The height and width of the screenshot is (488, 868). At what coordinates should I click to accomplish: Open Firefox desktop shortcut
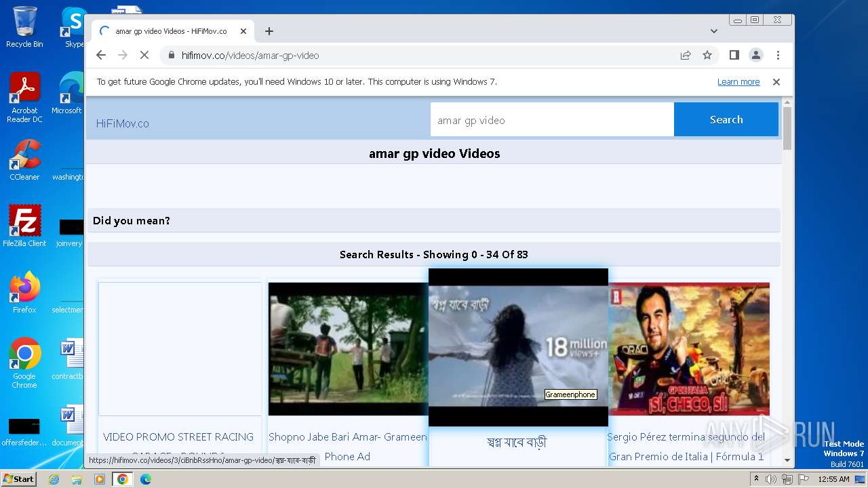pos(24,293)
